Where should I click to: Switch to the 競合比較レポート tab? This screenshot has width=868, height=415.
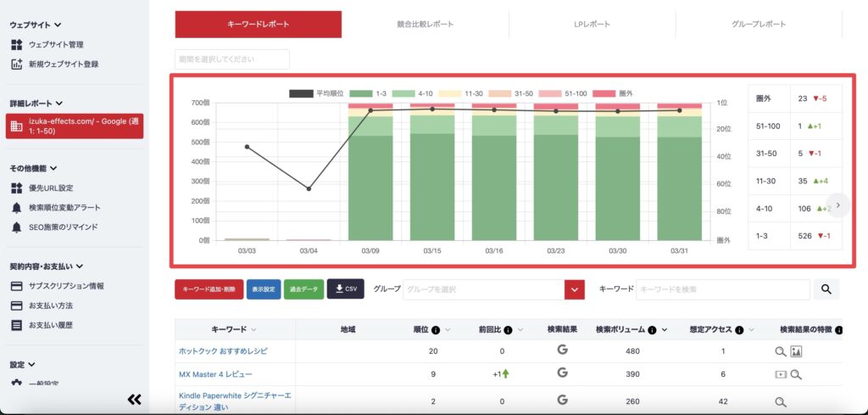[425, 25]
